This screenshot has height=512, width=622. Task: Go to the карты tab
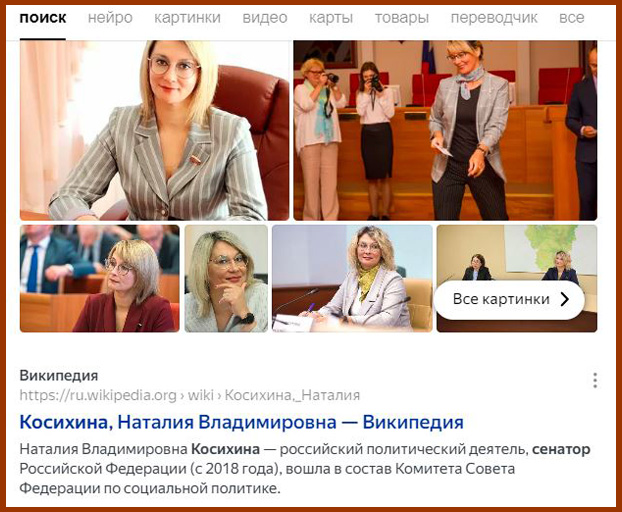331,18
